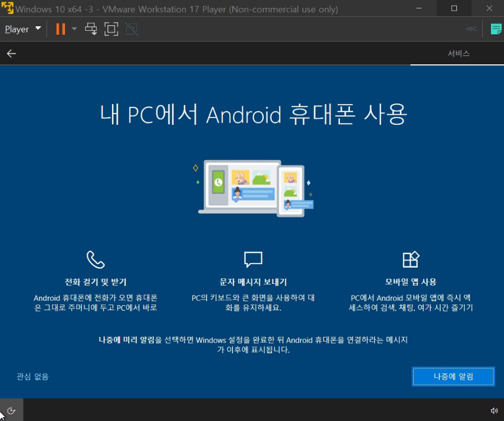Click the heading 모바일 앱 사용

tap(411, 282)
